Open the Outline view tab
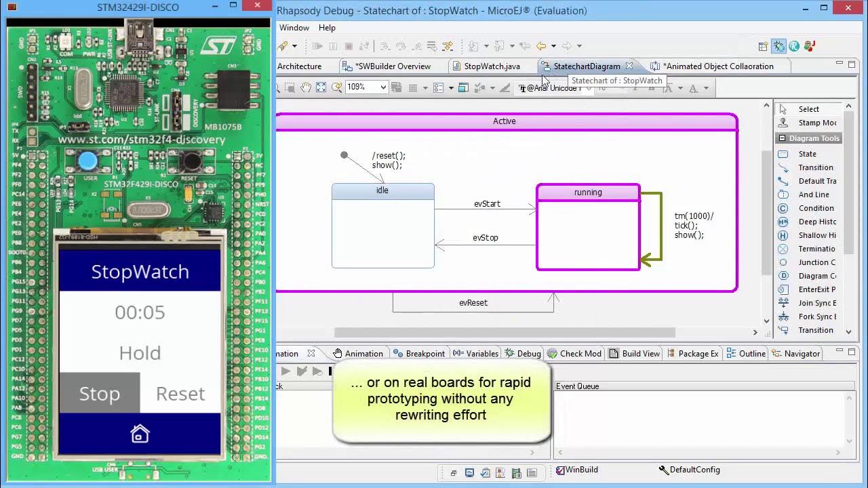 pyautogui.click(x=746, y=354)
